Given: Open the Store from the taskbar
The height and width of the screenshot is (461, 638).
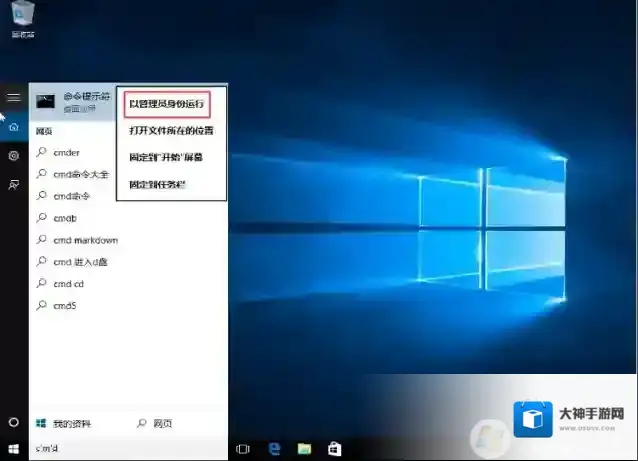Looking at the screenshot, I should tap(334, 449).
